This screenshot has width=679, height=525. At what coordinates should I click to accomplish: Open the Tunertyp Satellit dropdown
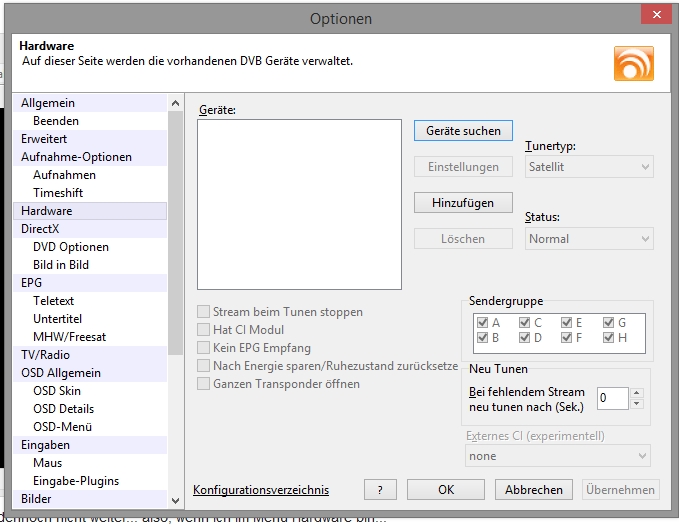tap(589, 167)
